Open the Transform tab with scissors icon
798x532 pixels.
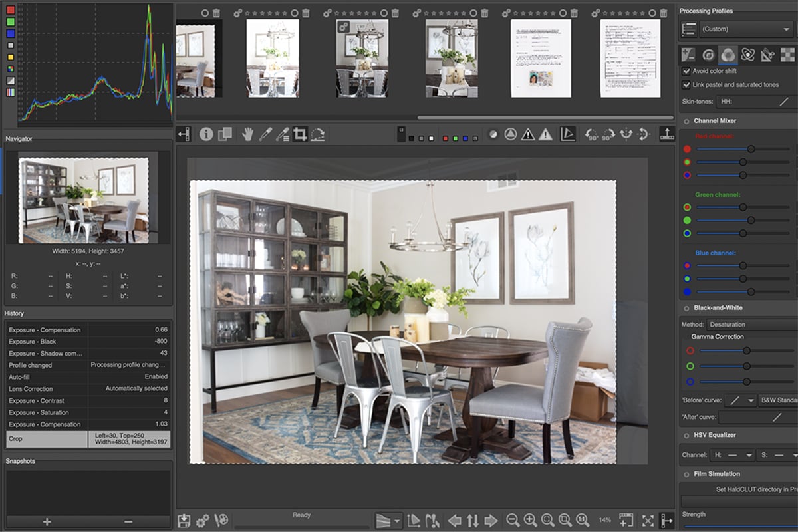tap(768, 55)
